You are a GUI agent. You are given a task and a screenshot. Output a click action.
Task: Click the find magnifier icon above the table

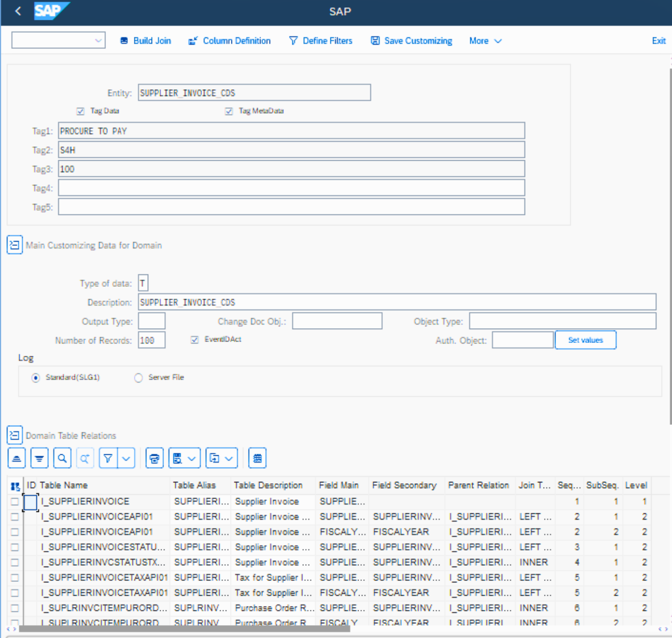click(62, 458)
